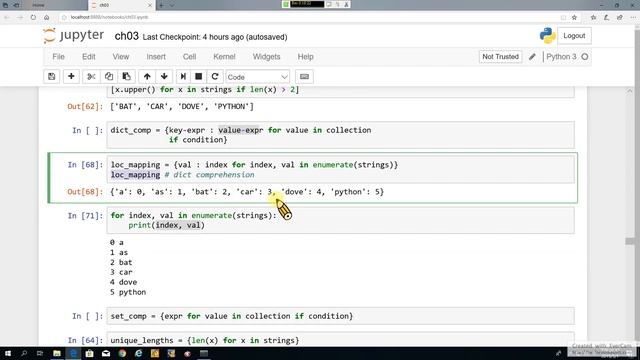The width and height of the screenshot is (640, 360).
Task: Click the Python logo
Action: pos(547,36)
